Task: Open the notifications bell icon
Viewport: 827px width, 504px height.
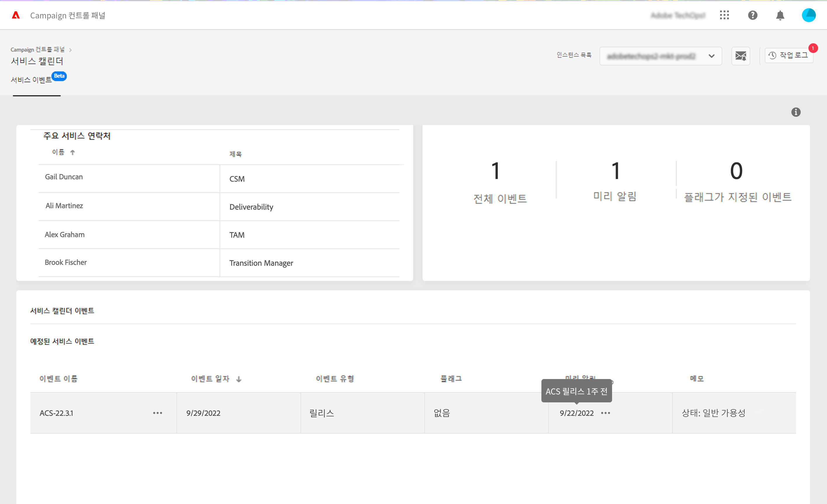Action: [780, 15]
